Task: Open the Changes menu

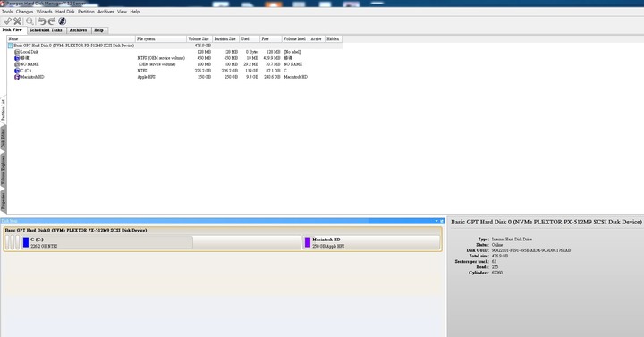Action: tap(24, 12)
